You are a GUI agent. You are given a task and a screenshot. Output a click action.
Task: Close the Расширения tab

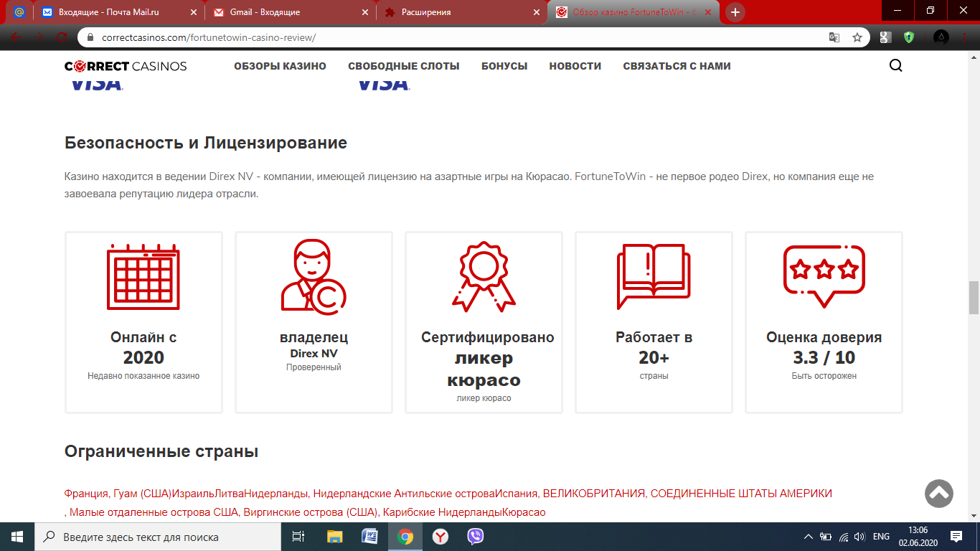(535, 12)
